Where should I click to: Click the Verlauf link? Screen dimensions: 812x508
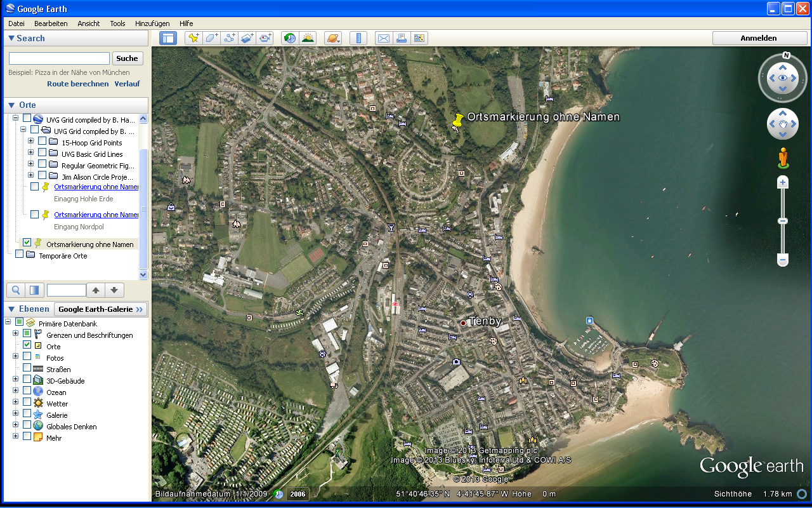tap(128, 84)
